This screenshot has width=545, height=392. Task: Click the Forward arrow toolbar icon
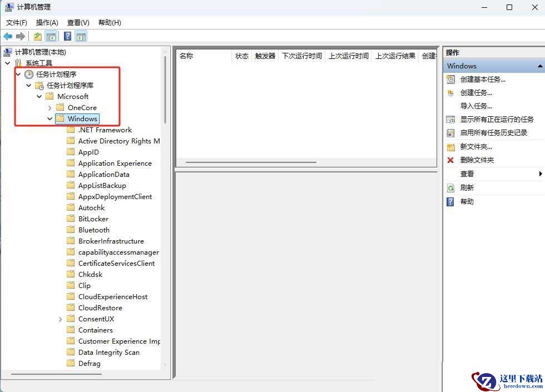21,36
